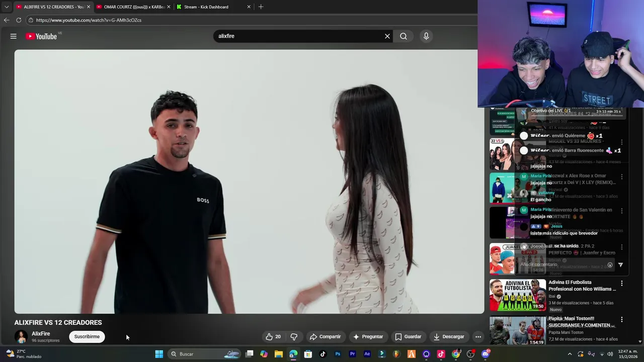
Task: Reload the current page
Action: [19, 20]
